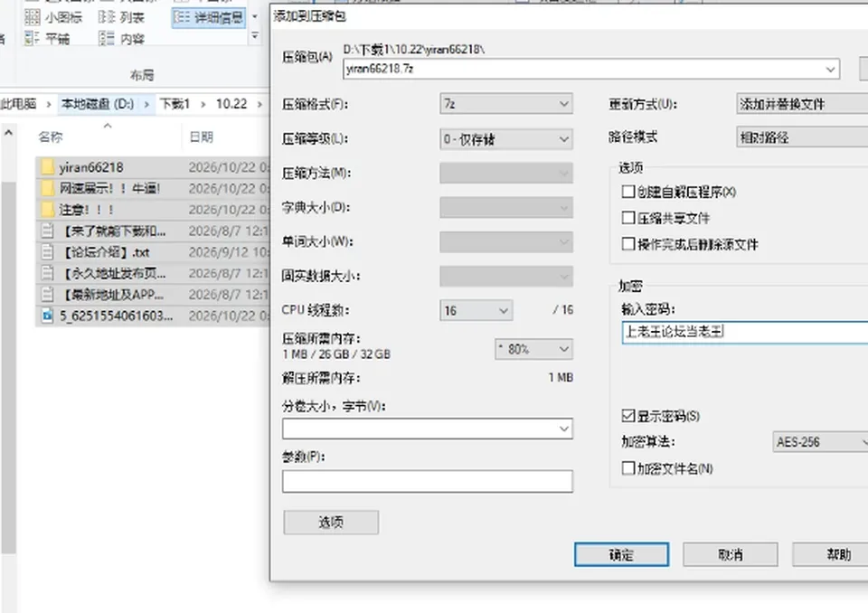Click the 确定 button
Screen dimensions: 868x613
click(x=621, y=554)
